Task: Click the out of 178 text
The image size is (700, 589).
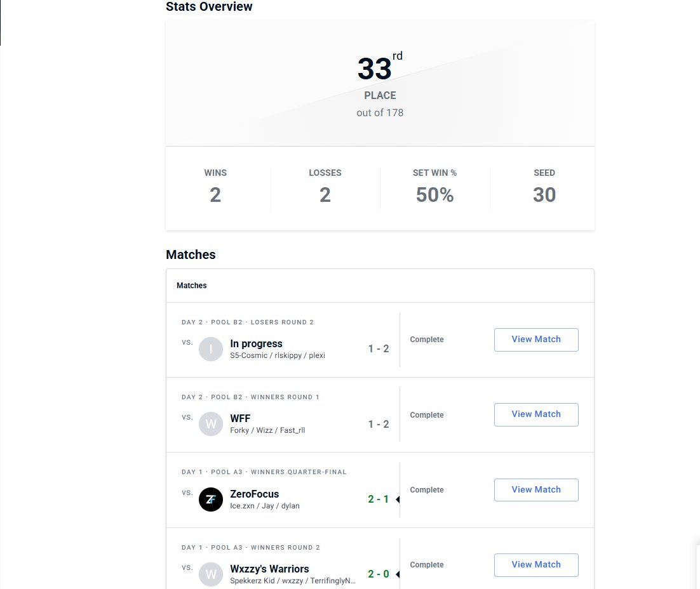Action: click(x=380, y=113)
